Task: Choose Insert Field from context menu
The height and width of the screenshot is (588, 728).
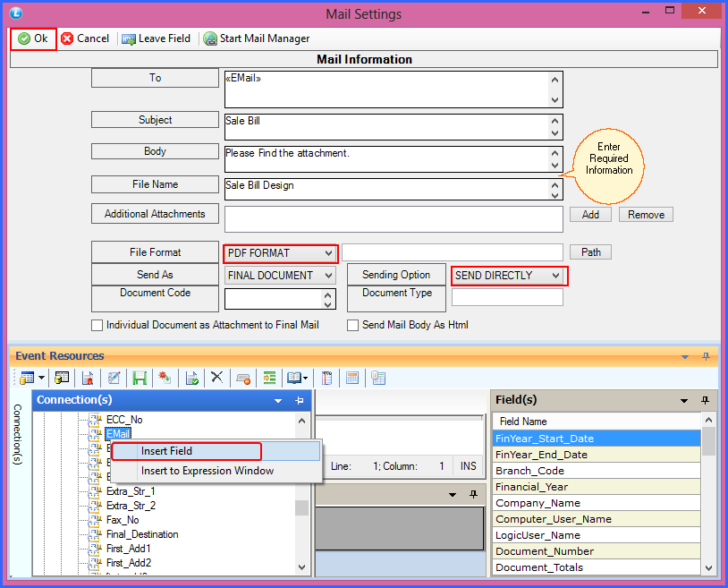Action: (x=216, y=451)
